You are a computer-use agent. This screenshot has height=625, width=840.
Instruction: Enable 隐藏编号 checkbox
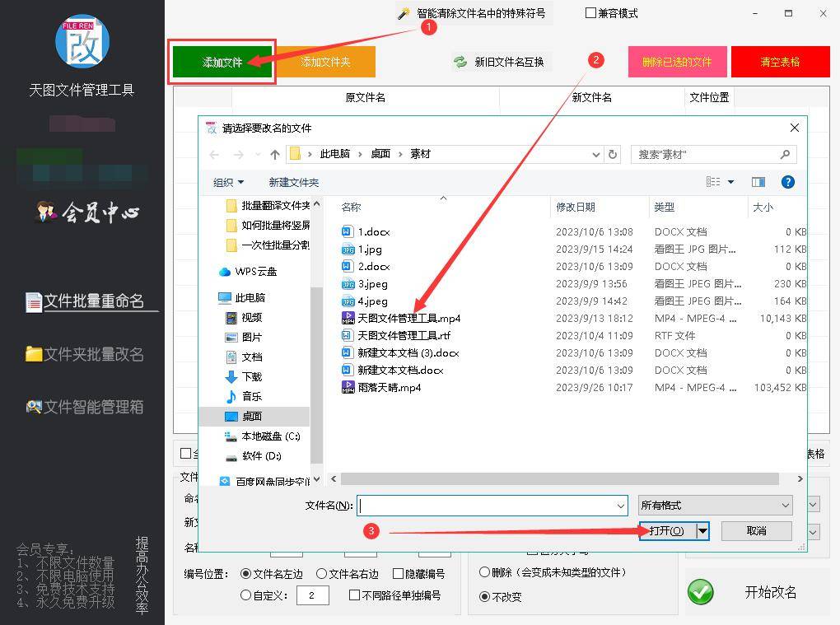pyautogui.click(x=398, y=574)
